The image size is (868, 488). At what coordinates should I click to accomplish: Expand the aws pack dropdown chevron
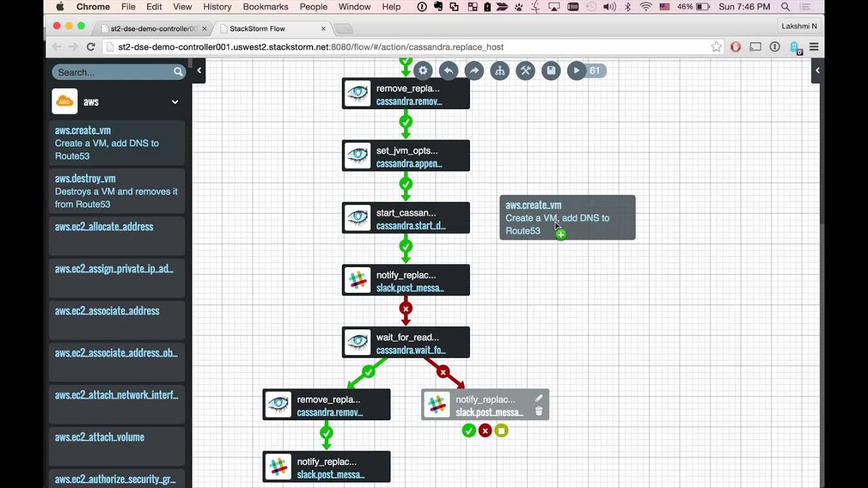tap(175, 102)
